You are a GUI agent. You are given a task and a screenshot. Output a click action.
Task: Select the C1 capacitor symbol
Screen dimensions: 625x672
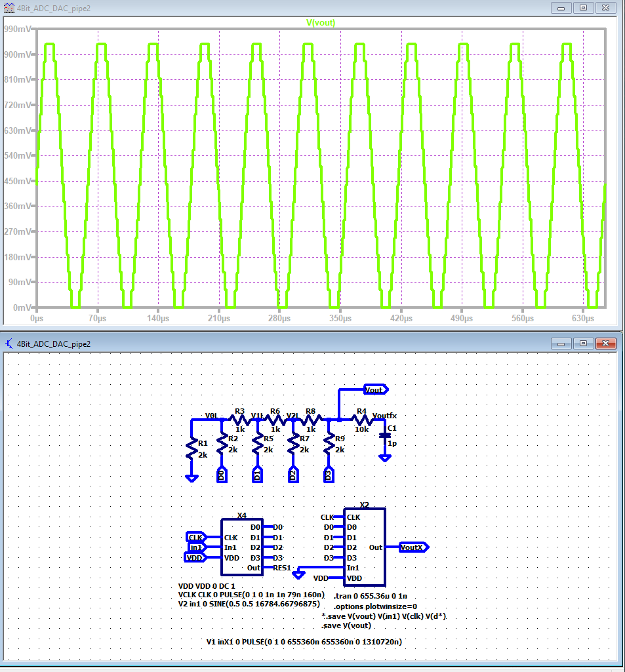[385, 436]
